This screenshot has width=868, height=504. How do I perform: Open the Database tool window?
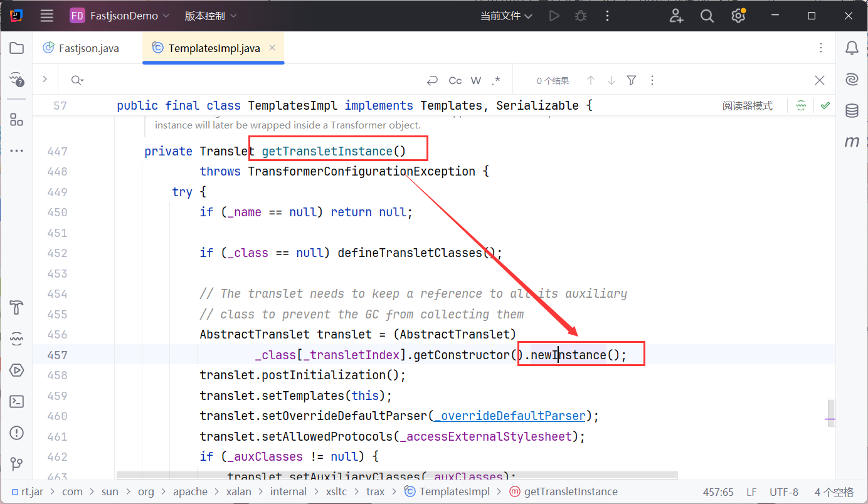[852, 111]
